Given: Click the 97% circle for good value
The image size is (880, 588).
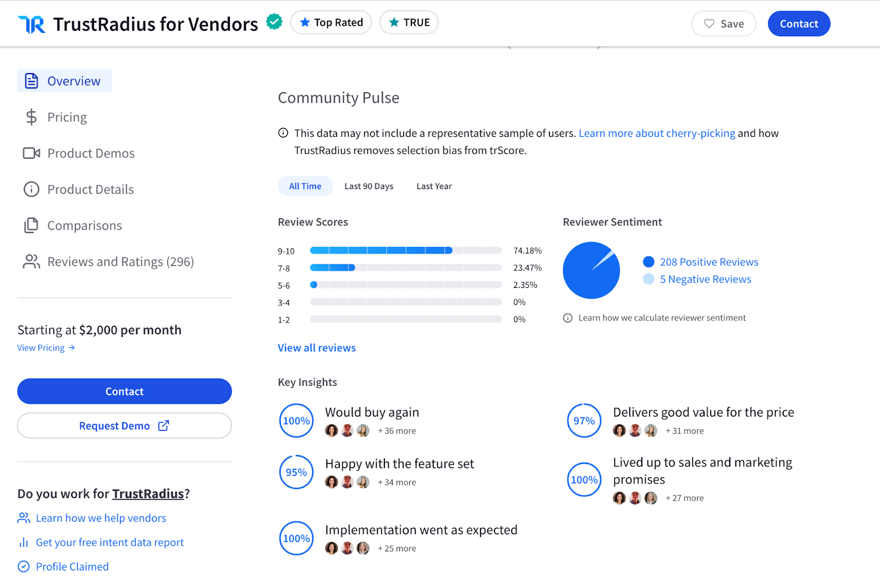Looking at the screenshot, I should point(584,420).
